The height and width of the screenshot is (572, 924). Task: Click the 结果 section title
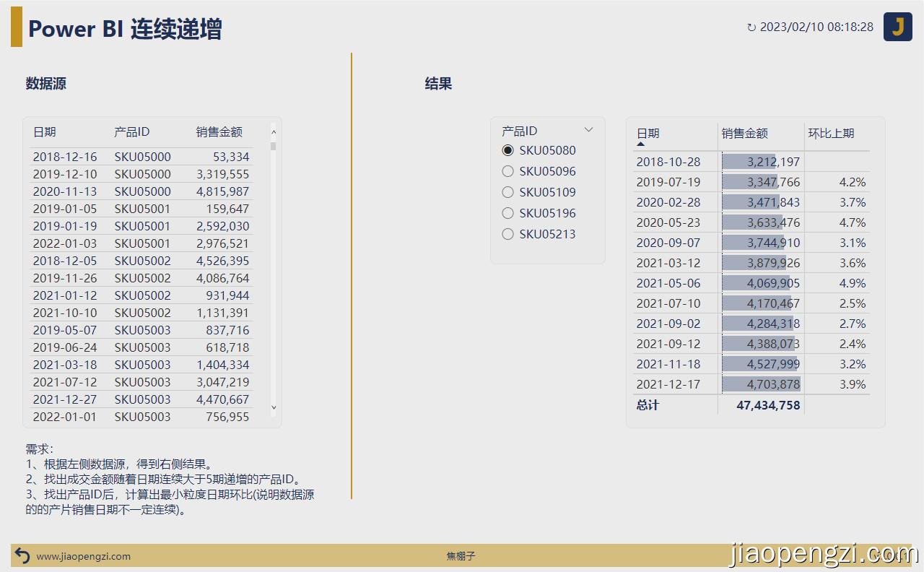point(438,84)
